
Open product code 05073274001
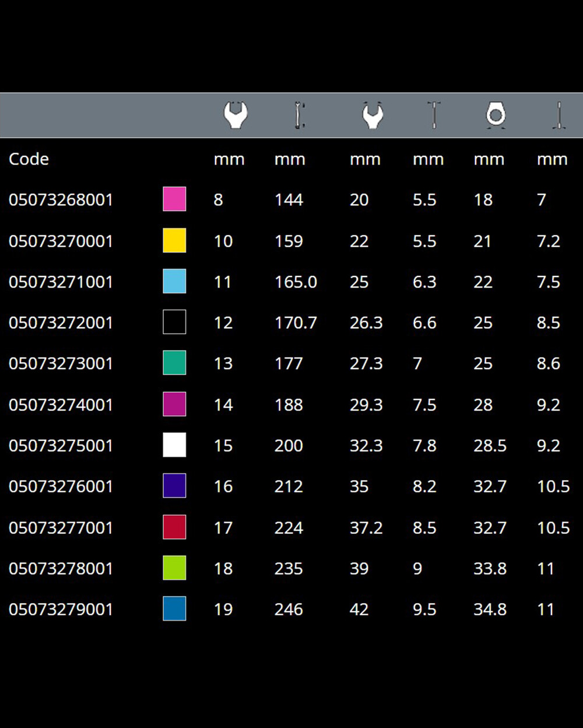click(61, 405)
